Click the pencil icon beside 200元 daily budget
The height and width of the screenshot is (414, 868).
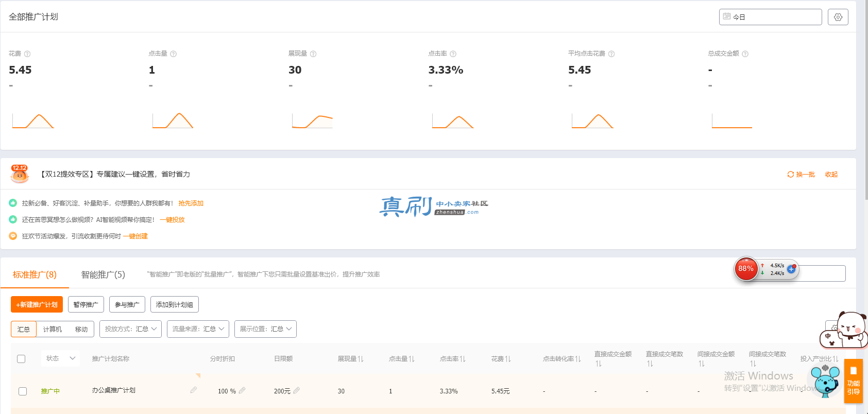coord(297,391)
